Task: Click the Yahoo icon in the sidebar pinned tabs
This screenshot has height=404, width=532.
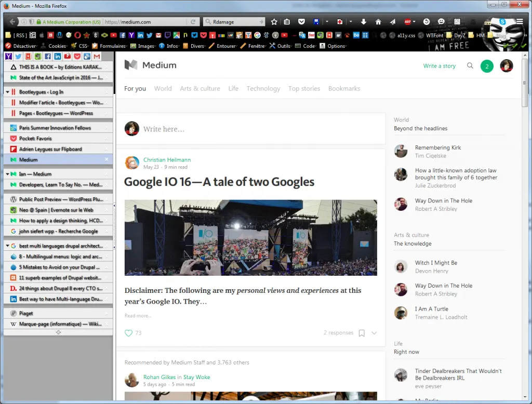Action: (x=8, y=56)
